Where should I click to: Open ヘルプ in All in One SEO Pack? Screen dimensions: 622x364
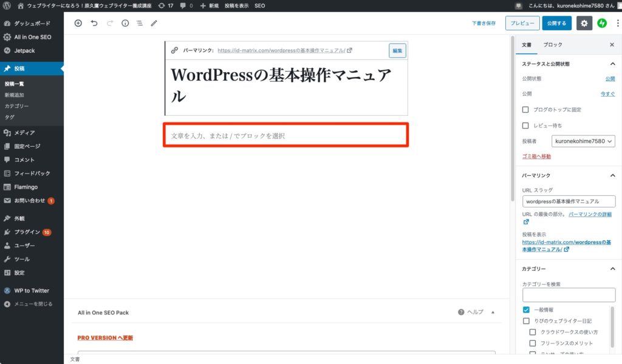pyautogui.click(x=471, y=312)
